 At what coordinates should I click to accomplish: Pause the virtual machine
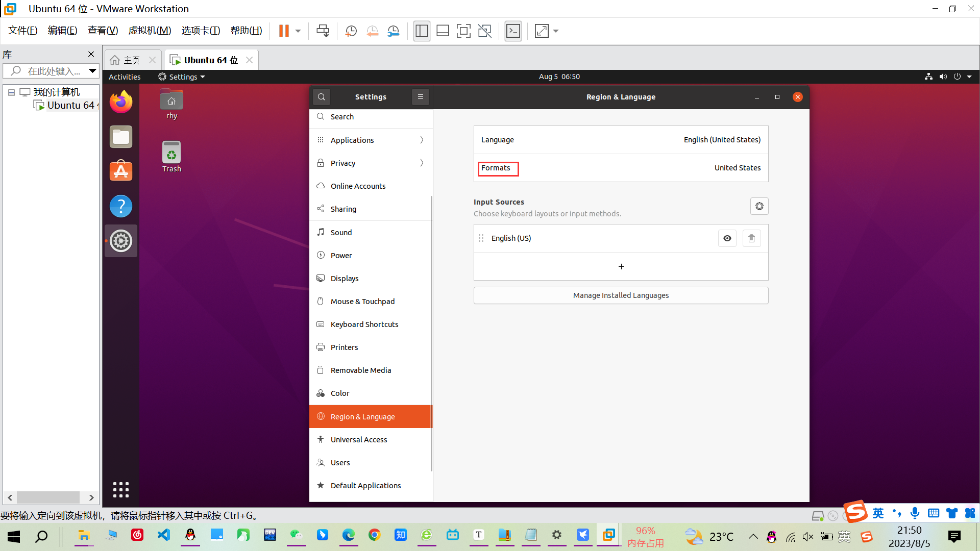(284, 31)
